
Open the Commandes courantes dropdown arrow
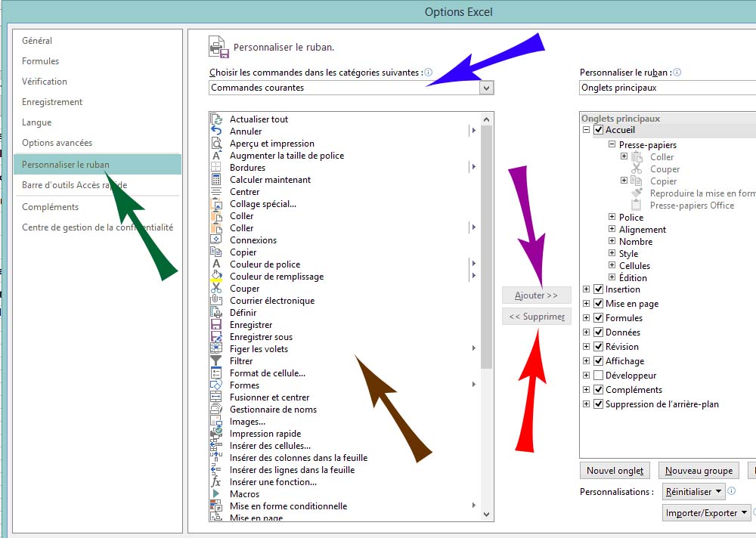point(486,88)
